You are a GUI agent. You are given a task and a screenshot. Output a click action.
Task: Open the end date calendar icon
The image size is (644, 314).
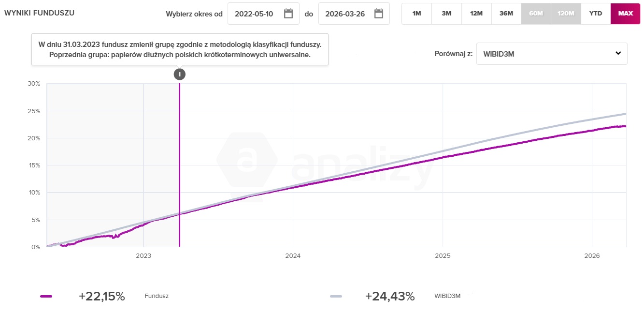coord(379,14)
